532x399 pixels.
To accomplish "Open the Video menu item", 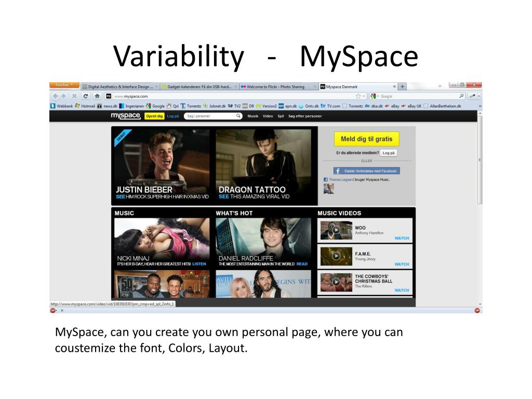I will (268, 116).
